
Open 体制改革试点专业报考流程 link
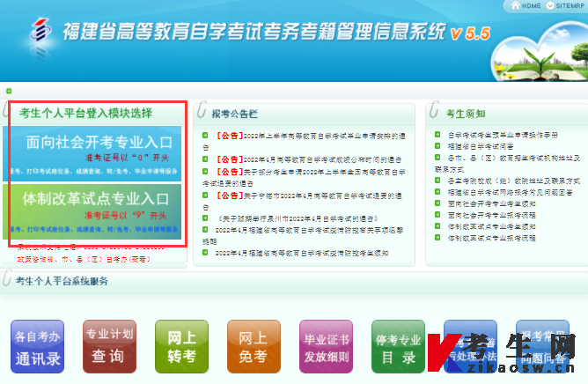[x=491, y=238]
